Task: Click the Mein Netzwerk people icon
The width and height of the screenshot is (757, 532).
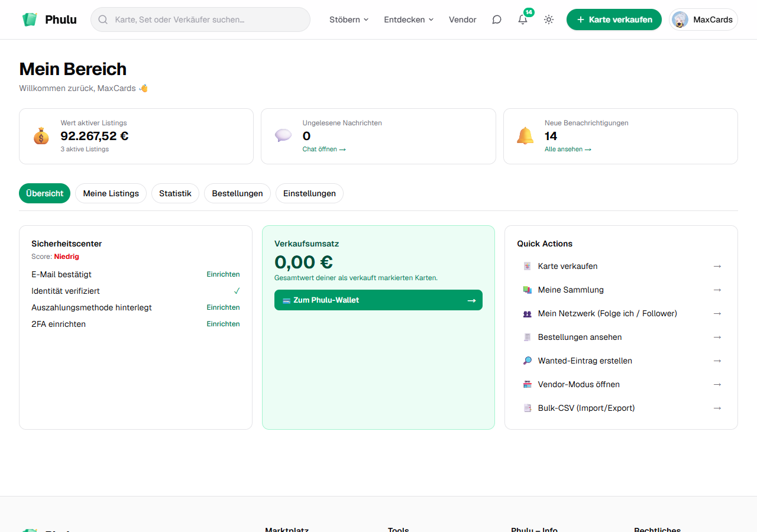Action: [528, 313]
